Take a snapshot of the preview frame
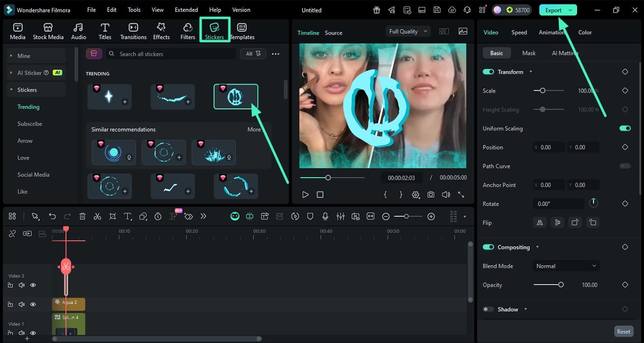 (x=430, y=195)
